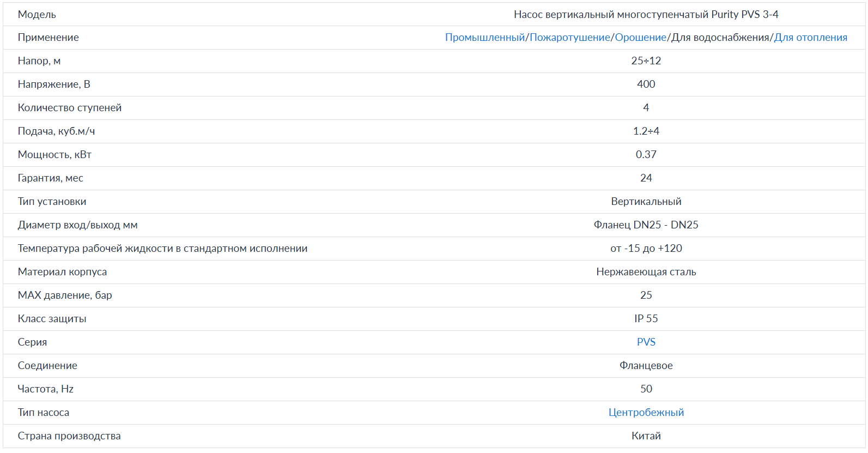The width and height of the screenshot is (868, 453).
Task: Click the temperature range от -15 до +120
Action: pyautogui.click(x=646, y=248)
